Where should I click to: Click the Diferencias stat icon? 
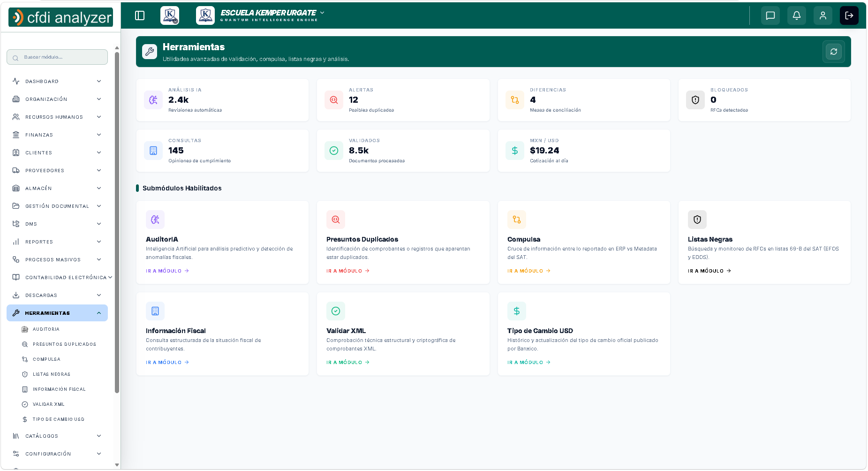(x=515, y=100)
